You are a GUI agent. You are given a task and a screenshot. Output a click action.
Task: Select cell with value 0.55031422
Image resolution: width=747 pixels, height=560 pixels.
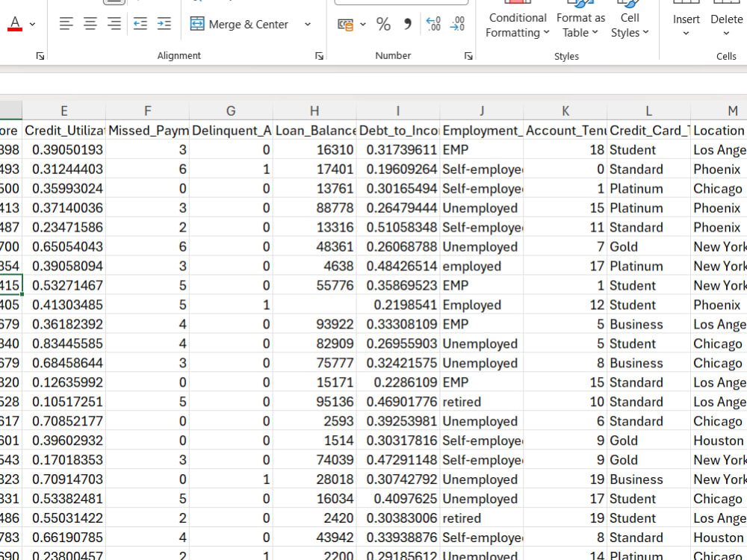63,518
